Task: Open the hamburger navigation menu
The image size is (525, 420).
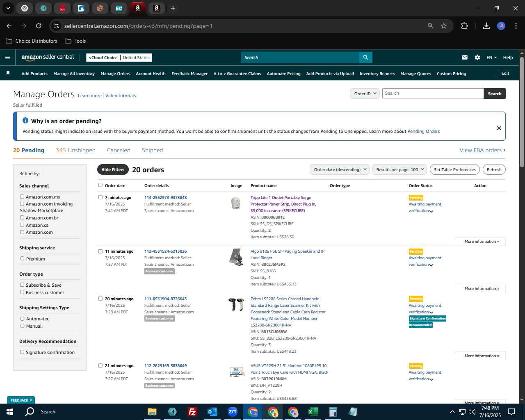Action: pos(7,57)
